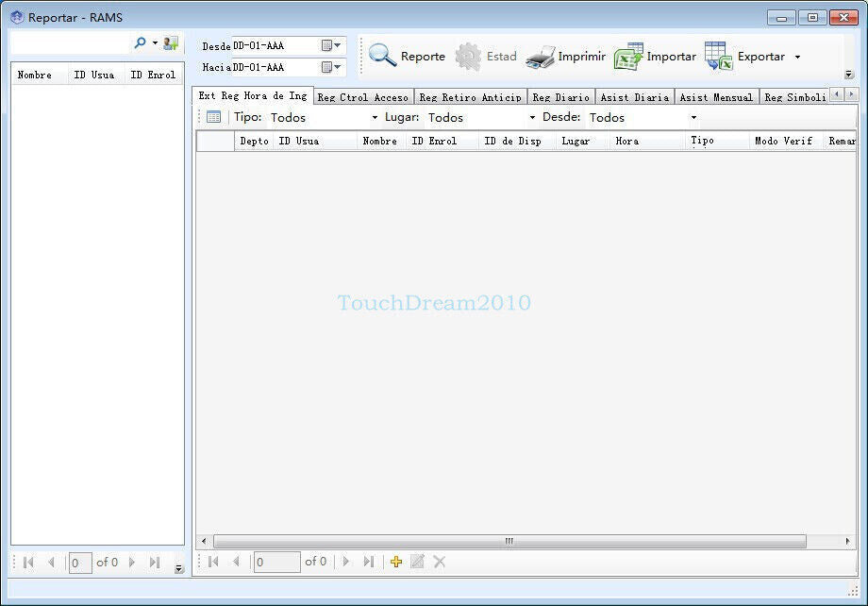The width and height of the screenshot is (868, 606).
Task: Click the search magnifier in left panel
Action: point(141,43)
